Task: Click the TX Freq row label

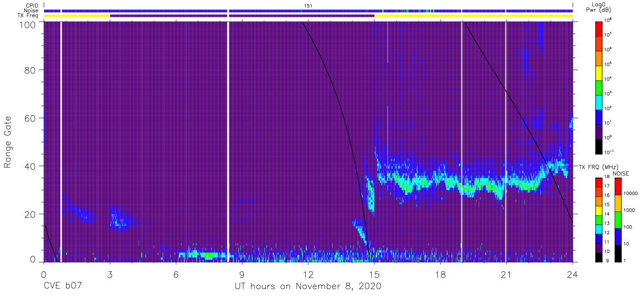Action: 28,16
